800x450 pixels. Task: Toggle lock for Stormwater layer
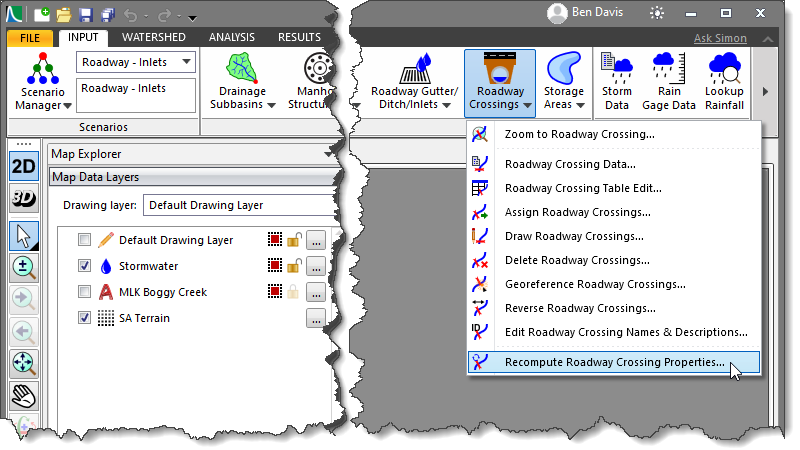pos(294,265)
